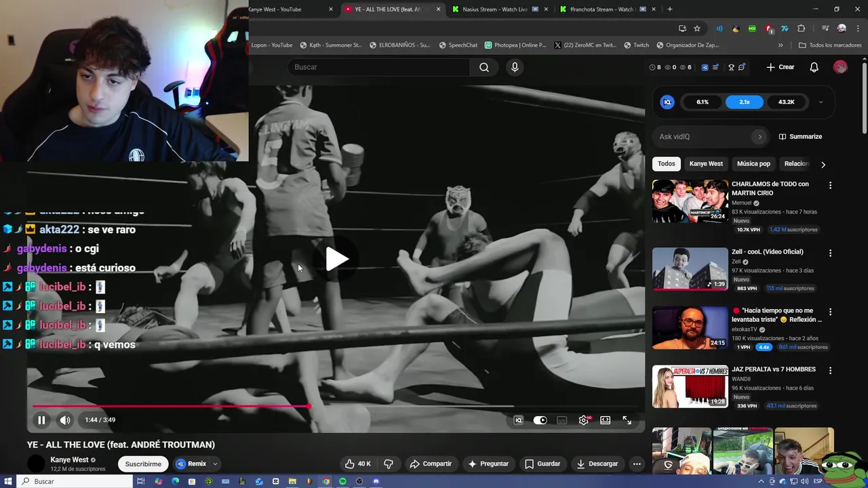Open the Remix dropdown arrow
868x488 pixels.
pyautogui.click(x=215, y=464)
